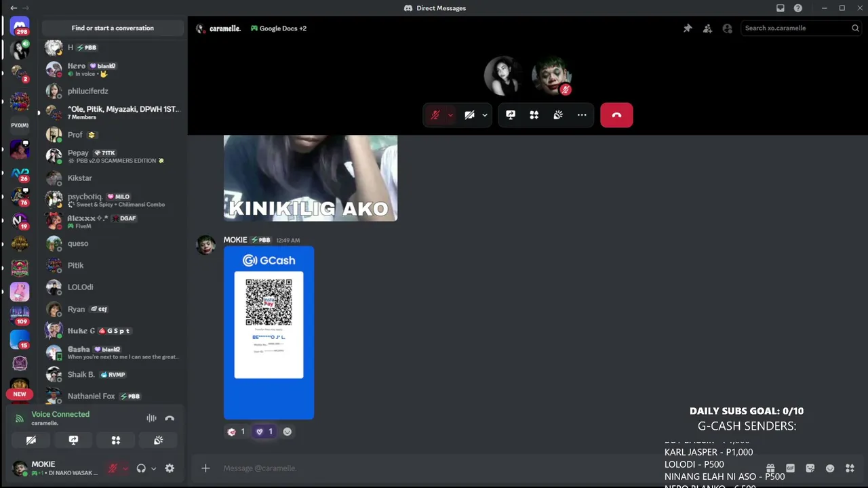The height and width of the screenshot is (488, 868).
Task: Open the Nero direct message
Action: [113, 69]
